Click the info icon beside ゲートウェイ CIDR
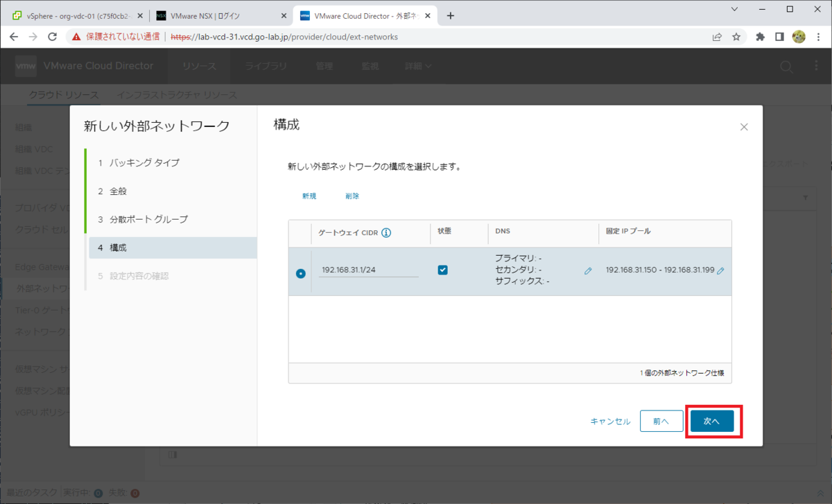The width and height of the screenshot is (832, 504). pos(386,233)
